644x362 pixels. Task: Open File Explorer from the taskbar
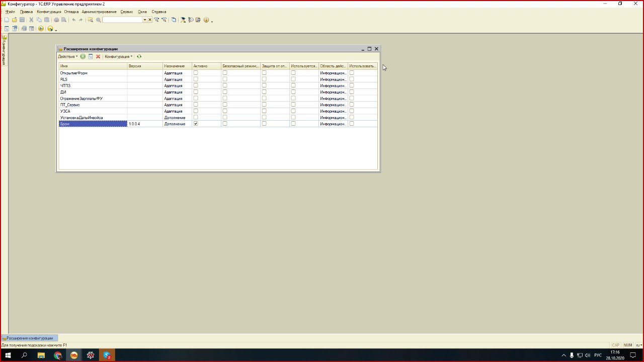[41, 355]
